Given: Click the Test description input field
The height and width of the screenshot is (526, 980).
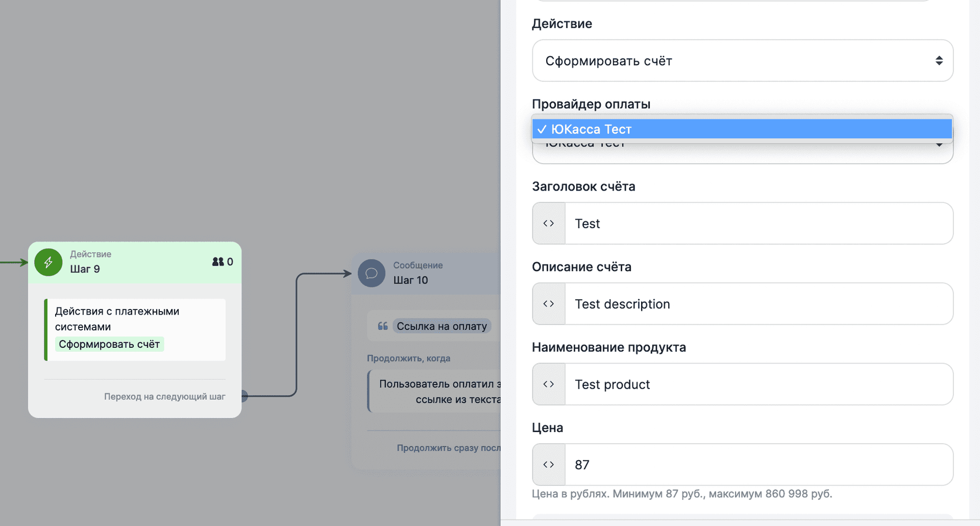Looking at the screenshot, I should coord(758,304).
